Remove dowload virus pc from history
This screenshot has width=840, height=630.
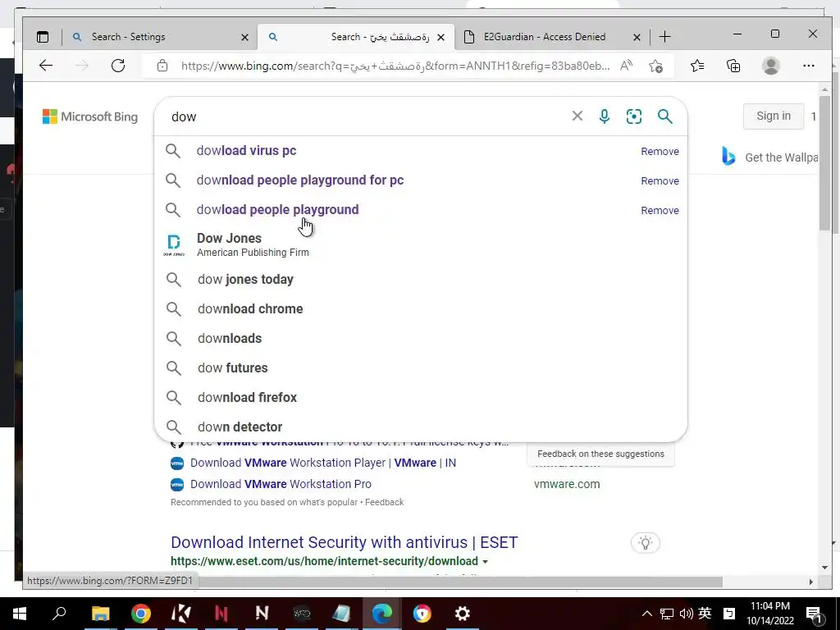pos(660,152)
